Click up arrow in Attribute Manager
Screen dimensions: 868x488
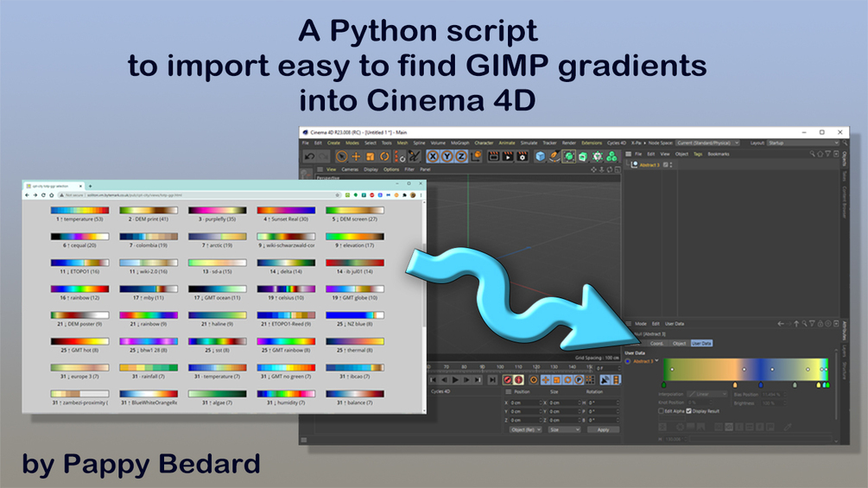(x=796, y=324)
